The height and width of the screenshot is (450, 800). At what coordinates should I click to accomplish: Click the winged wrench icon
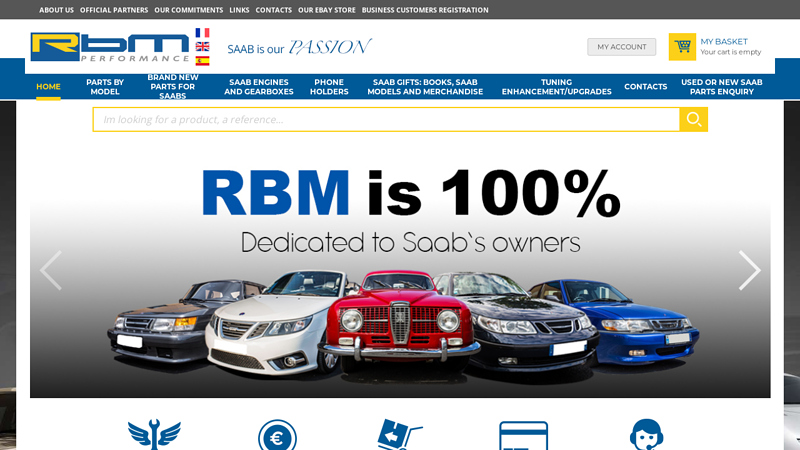tap(154, 435)
